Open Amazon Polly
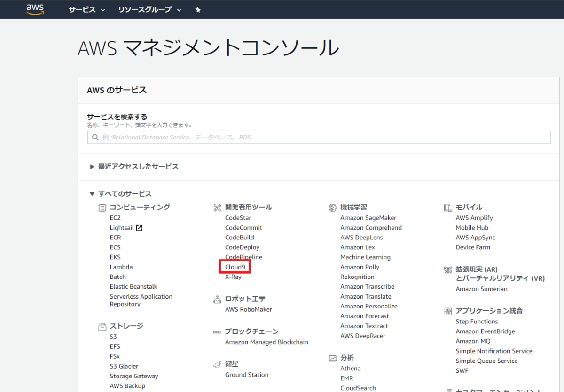This screenshot has width=564, height=392. click(x=360, y=267)
